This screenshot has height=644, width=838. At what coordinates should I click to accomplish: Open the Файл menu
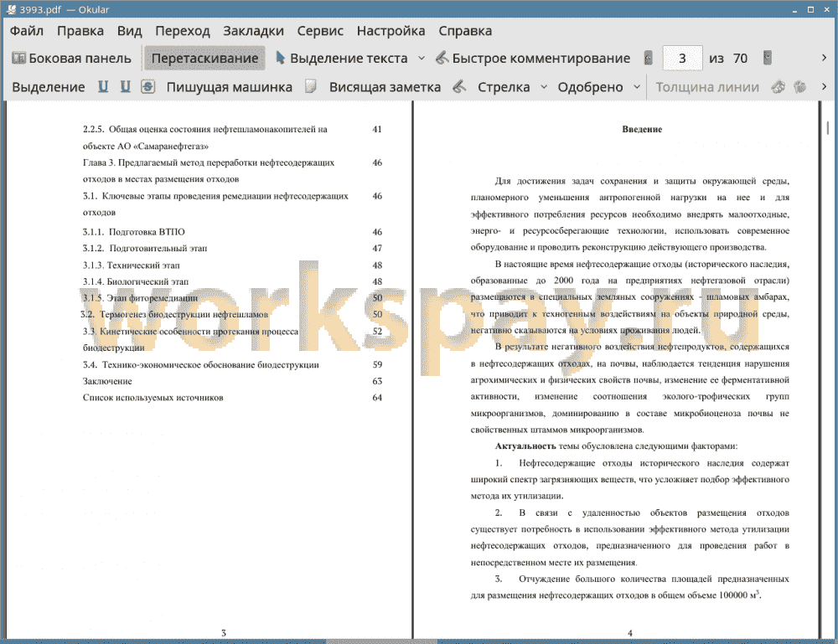[26, 31]
